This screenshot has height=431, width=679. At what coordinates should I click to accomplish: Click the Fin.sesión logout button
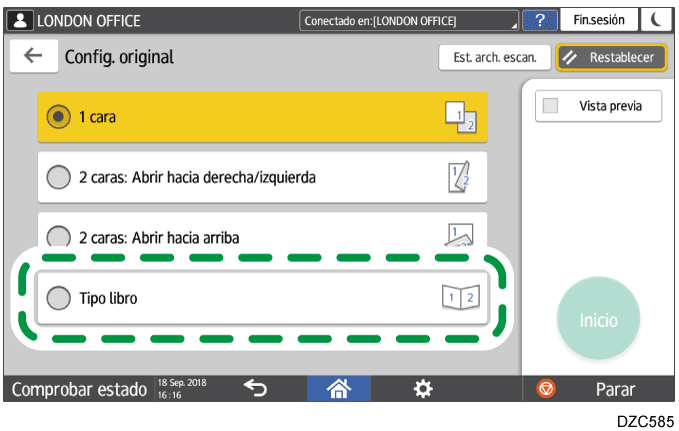coord(599,20)
